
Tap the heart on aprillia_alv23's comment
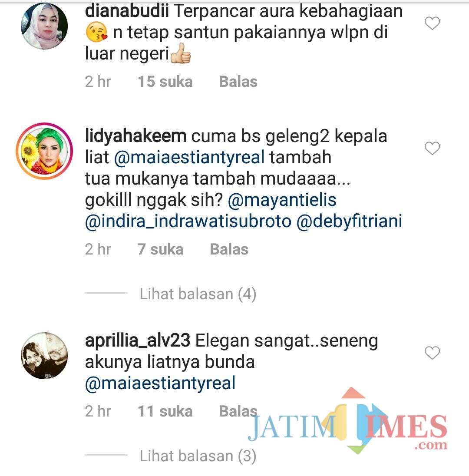pos(432,353)
